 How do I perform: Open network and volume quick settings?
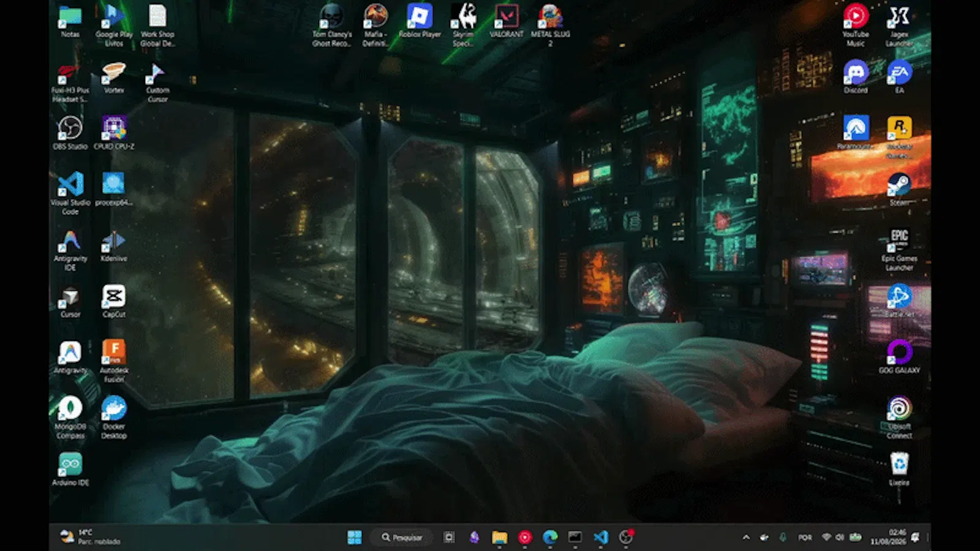coord(841,537)
